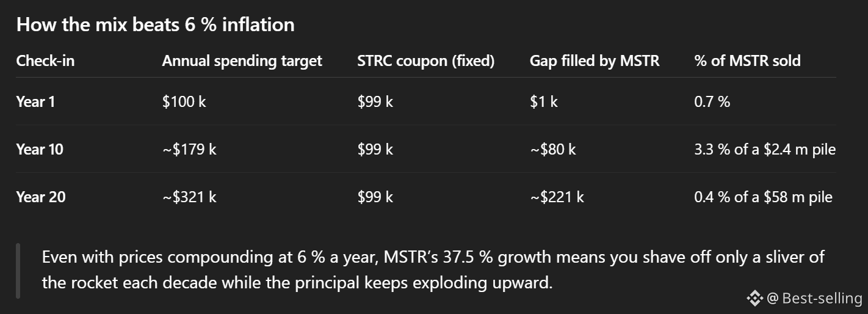The width and height of the screenshot is (868, 314).
Task: Click the $1 k gap cell
Action: click(x=543, y=101)
